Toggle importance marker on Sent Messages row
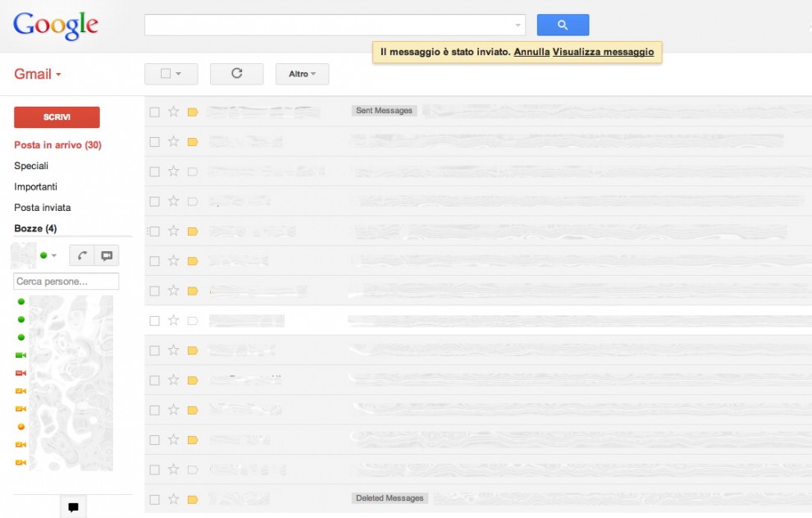The width and height of the screenshot is (812, 518). [193, 112]
